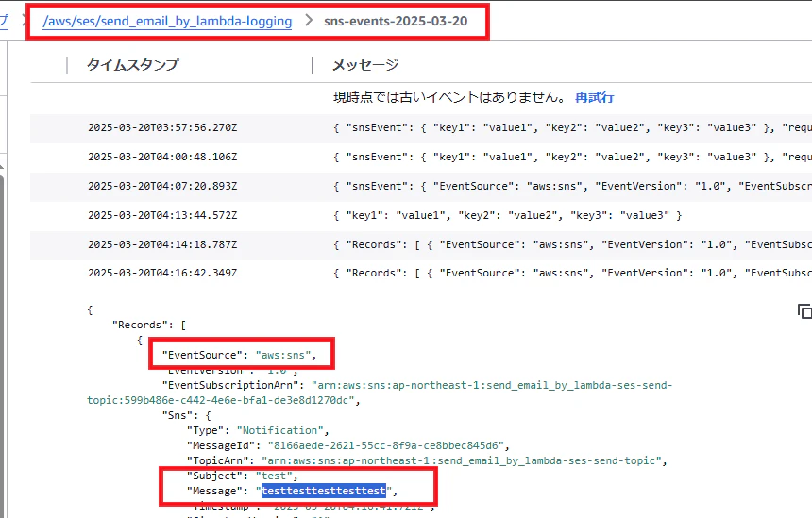Click the "EventSource": "aws:sns" line

point(239,355)
